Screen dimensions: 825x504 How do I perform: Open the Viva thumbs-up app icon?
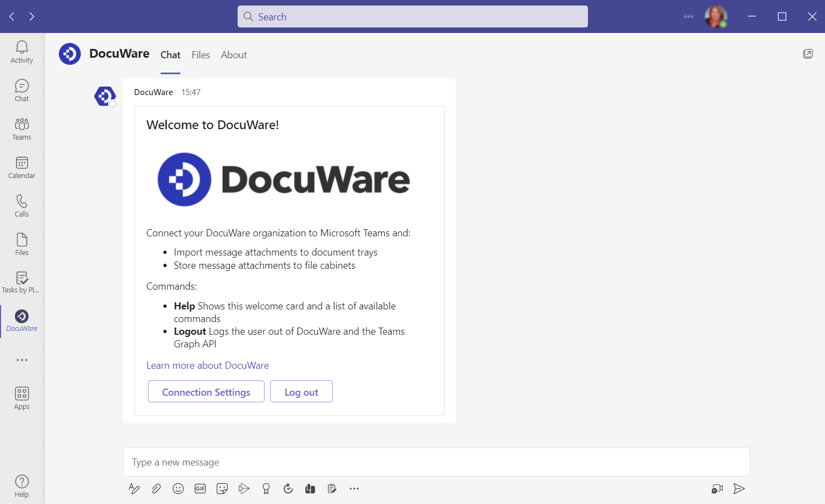click(x=310, y=489)
